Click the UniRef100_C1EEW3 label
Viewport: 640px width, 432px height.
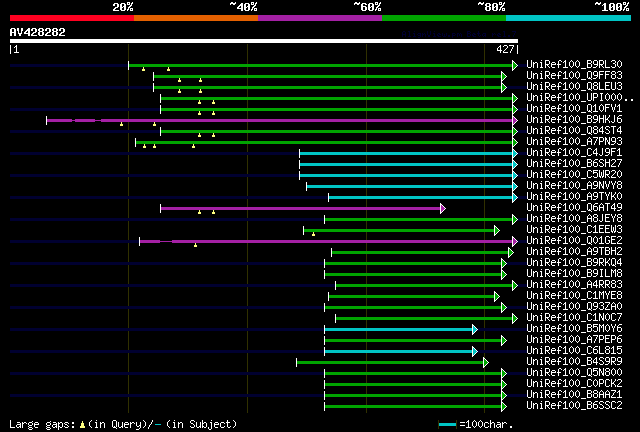click(574, 230)
